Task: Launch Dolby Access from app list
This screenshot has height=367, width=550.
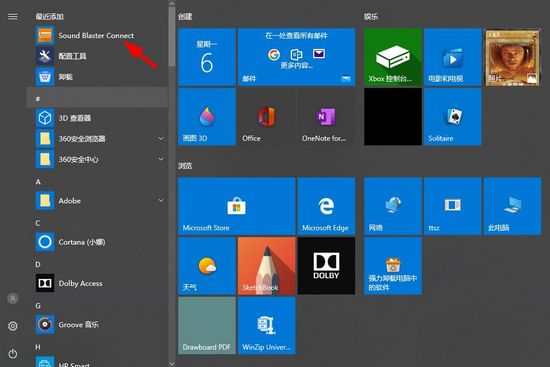Action: coord(97,283)
